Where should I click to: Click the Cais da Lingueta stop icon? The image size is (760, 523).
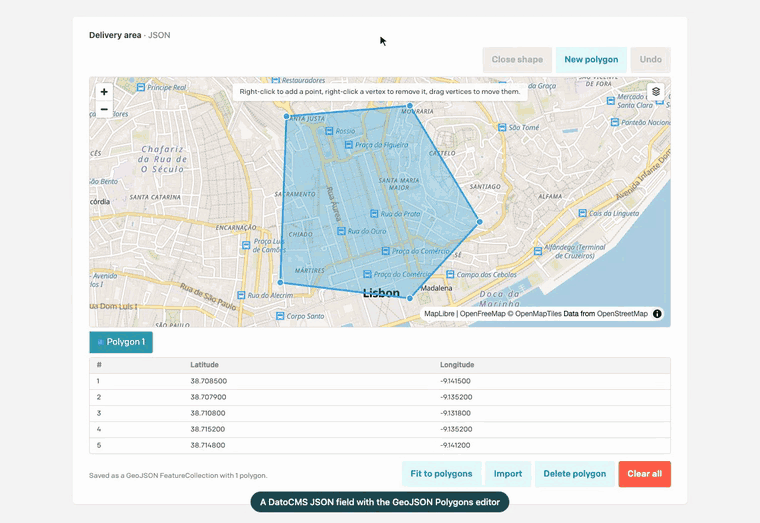[583, 213]
